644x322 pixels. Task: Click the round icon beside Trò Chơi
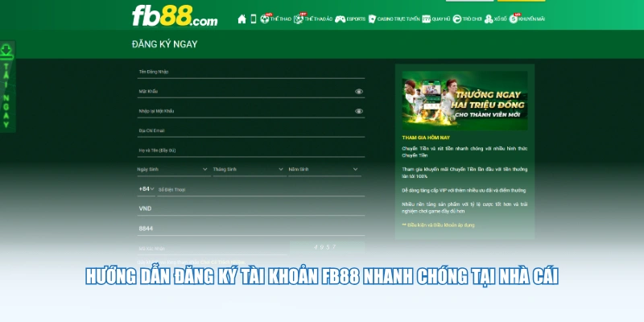pos(457,19)
